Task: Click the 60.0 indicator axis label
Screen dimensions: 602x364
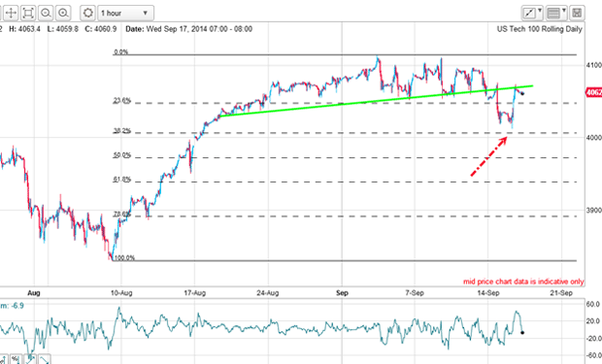Action: [x=593, y=305]
